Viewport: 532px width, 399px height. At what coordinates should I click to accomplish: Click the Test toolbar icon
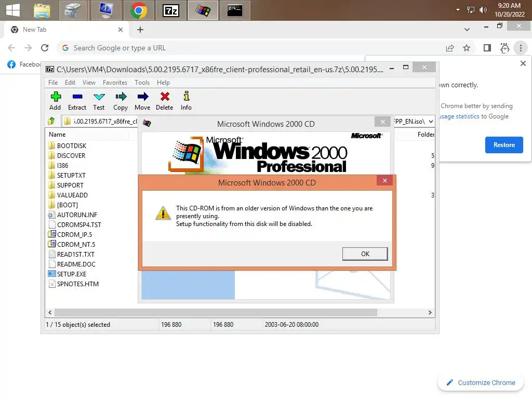99,97
